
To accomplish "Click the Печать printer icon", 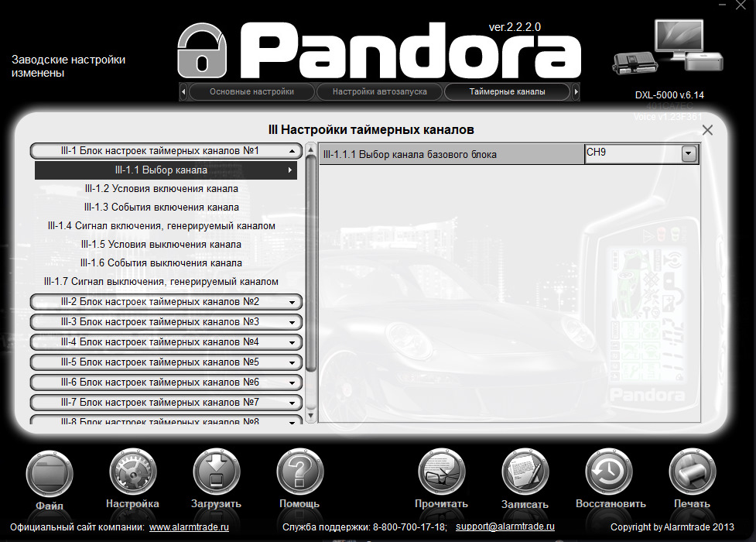I will click(692, 472).
